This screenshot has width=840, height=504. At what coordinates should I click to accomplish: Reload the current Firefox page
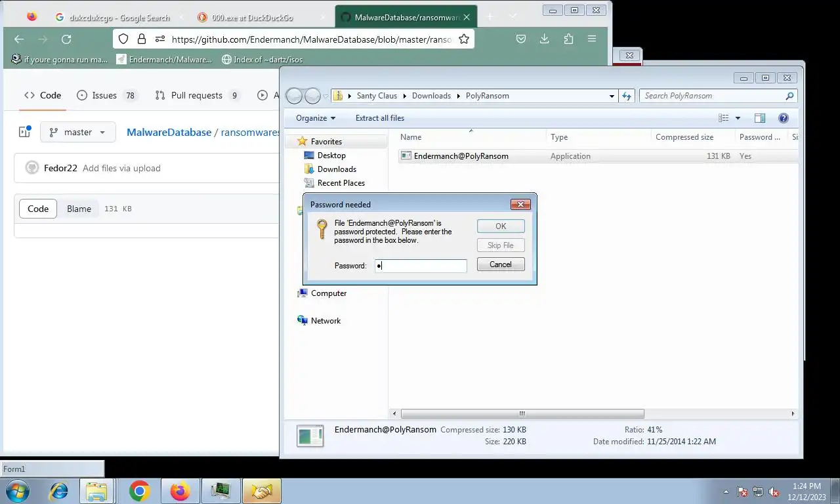click(66, 39)
